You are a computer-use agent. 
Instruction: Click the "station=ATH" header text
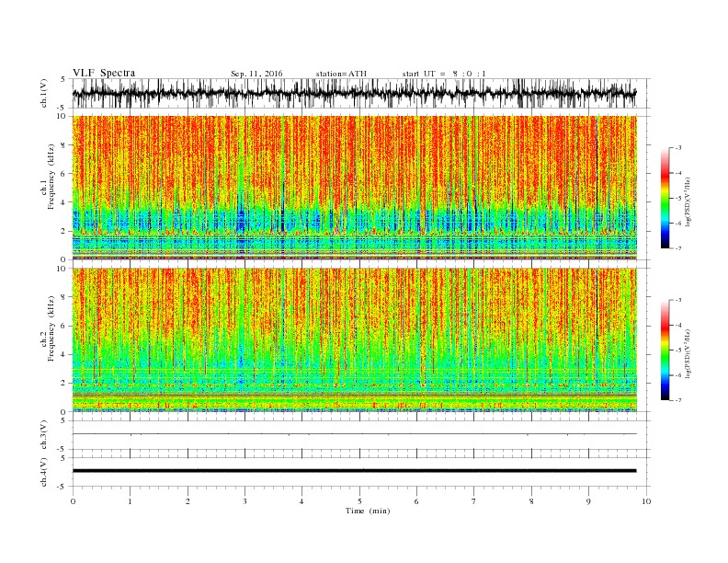click(x=341, y=74)
